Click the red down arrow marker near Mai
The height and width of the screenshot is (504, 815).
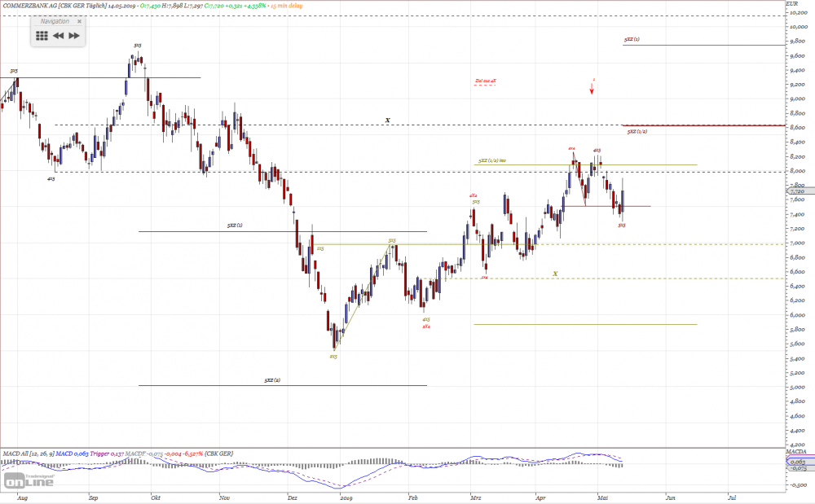click(x=592, y=88)
